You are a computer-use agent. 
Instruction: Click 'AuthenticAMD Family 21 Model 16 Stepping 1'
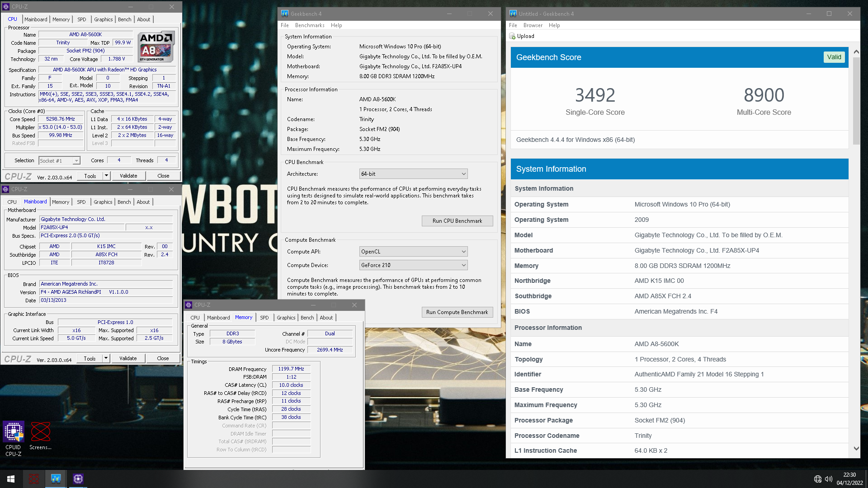point(699,374)
